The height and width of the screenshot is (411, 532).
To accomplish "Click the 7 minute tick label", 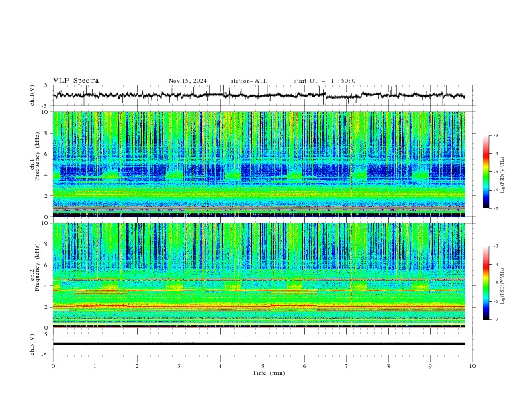I will [347, 366].
